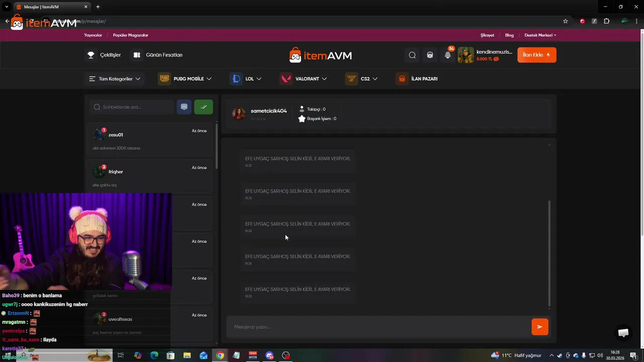The width and height of the screenshot is (644, 362).
Task: Open Discord in the taskbar
Action: point(269,355)
